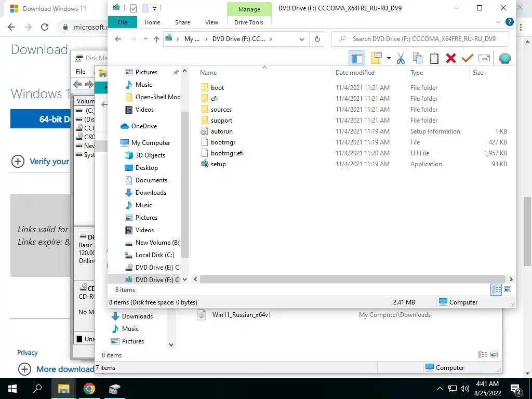This screenshot has width=532, height=399.
Task: Expand breadcrumb chevron after DVD Drive (F:)
Action: (271, 39)
